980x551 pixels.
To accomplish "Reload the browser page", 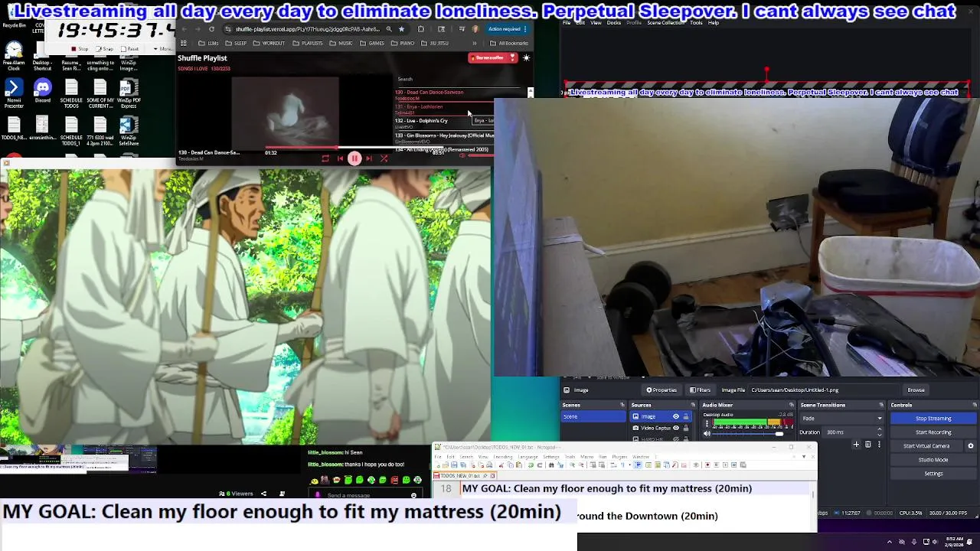I will pyautogui.click(x=211, y=29).
